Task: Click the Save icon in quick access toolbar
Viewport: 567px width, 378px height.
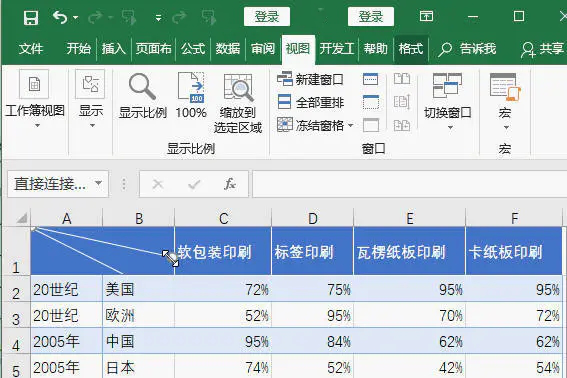Action: click(x=31, y=17)
